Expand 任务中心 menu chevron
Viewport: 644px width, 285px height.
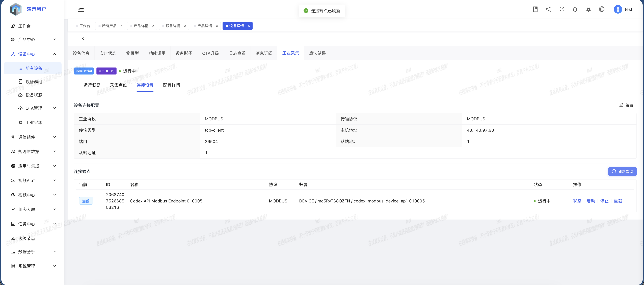coord(55,224)
